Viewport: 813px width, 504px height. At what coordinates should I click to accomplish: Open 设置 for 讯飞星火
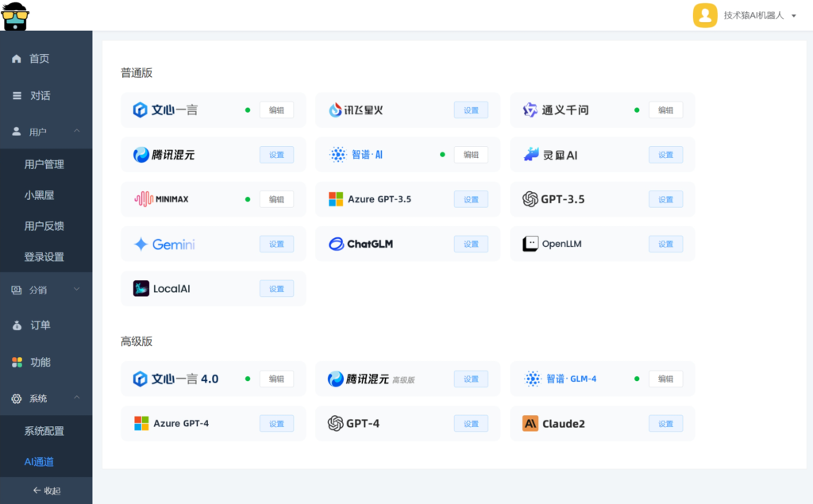coord(471,110)
